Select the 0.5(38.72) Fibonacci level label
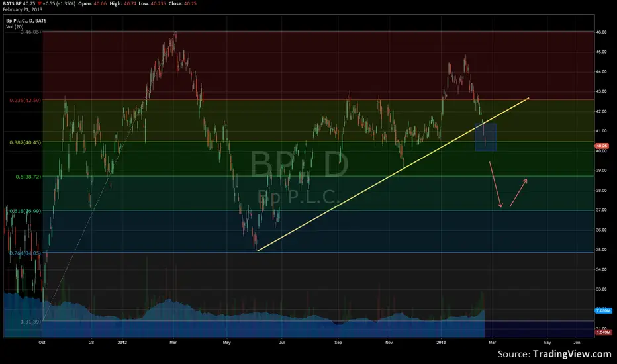617x364 pixels. pyautogui.click(x=28, y=177)
